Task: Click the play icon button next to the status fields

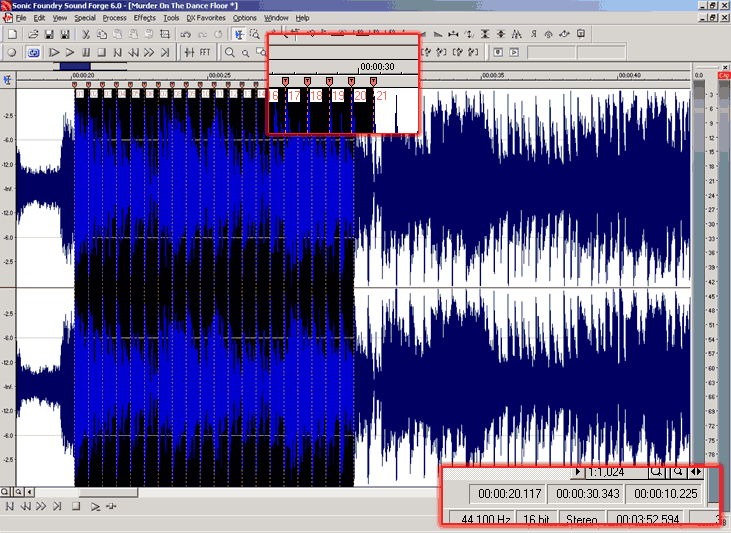Action: click(514, 52)
